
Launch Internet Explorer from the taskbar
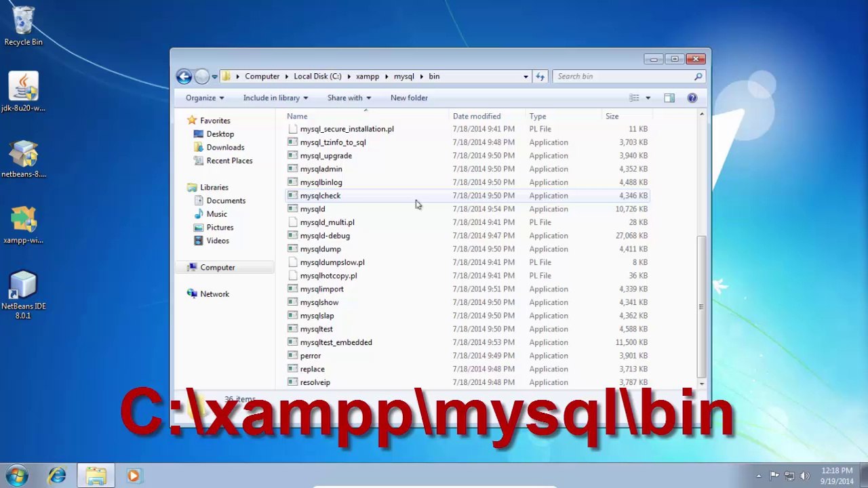[57, 476]
